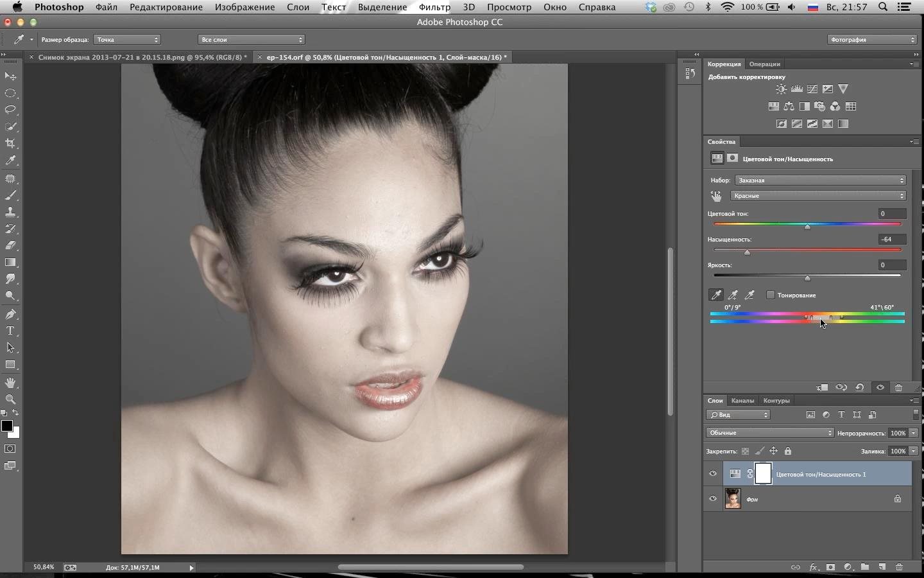Select the Lasso tool
This screenshot has height=578, width=924.
(x=10, y=110)
